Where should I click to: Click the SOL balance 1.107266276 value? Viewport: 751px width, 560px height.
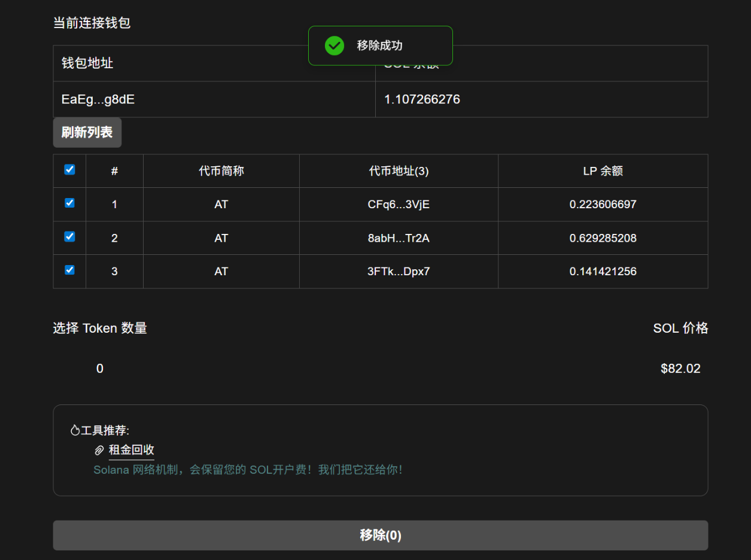(422, 99)
